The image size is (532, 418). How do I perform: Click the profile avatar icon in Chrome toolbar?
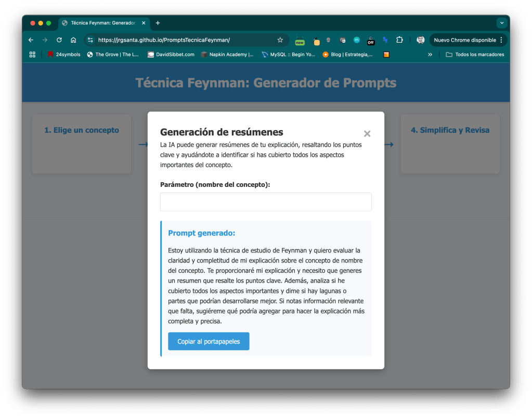(420, 40)
